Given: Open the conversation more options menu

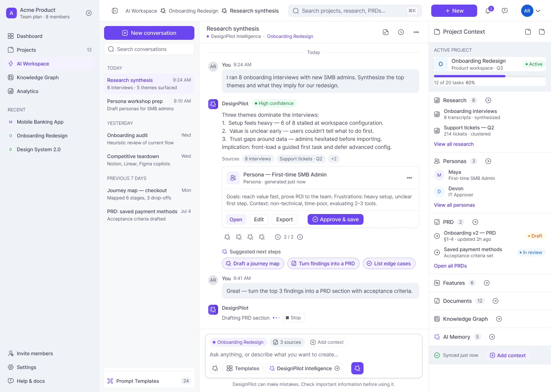Looking at the screenshot, I should click(x=416, y=32).
